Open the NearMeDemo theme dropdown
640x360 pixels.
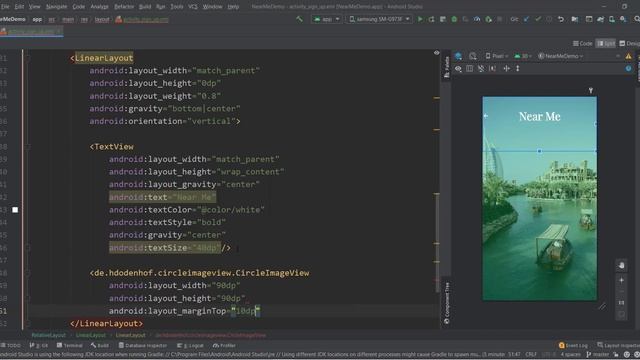click(561, 56)
